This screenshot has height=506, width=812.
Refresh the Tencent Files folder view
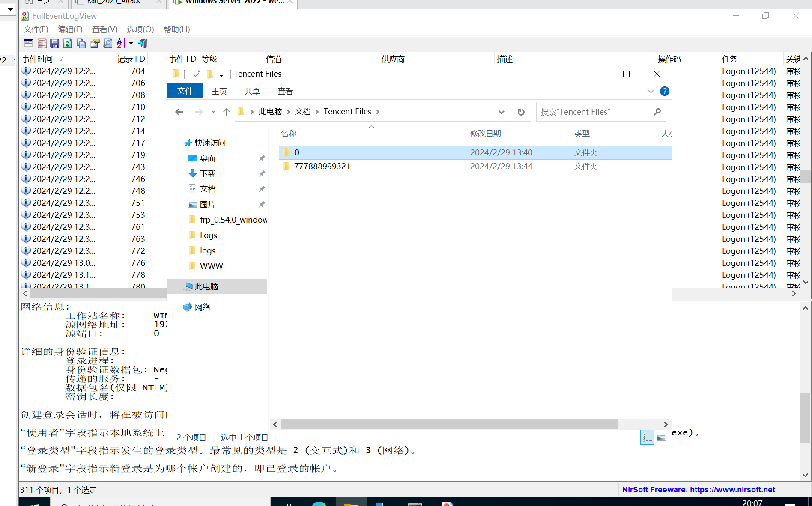pos(521,112)
